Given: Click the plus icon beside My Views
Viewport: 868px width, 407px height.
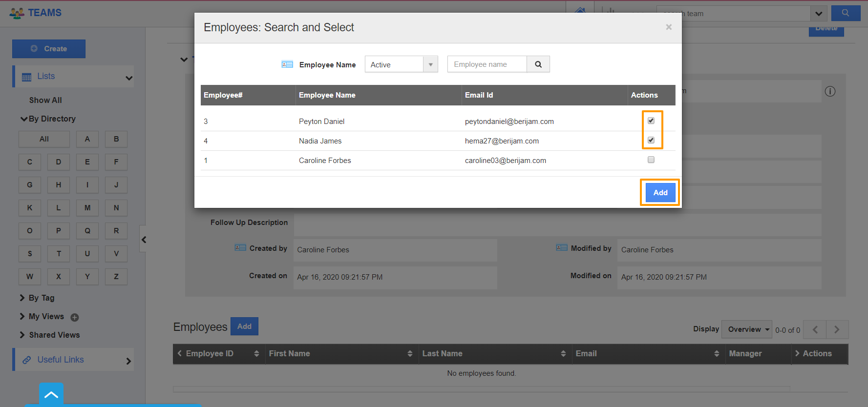Looking at the screenshot, I should coord(75,317).
